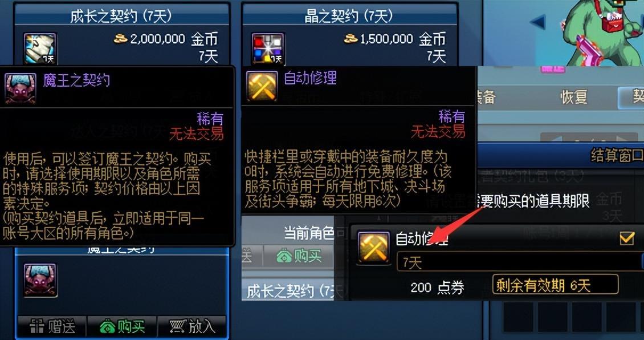Select the 魔王之契约 item icon in the shop card
Screen dimensions: 644x340
[40, 280]
